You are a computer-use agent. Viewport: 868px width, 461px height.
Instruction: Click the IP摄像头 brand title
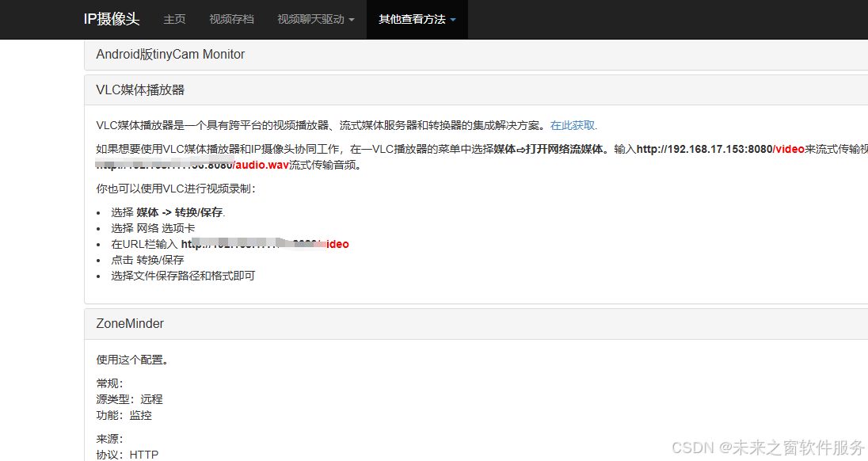(111, 19)
